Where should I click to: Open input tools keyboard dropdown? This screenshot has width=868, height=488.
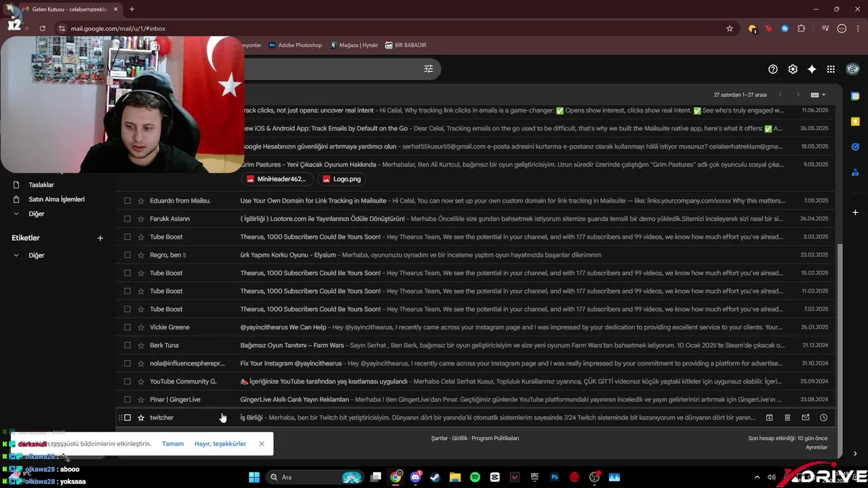tap(818, 95)
